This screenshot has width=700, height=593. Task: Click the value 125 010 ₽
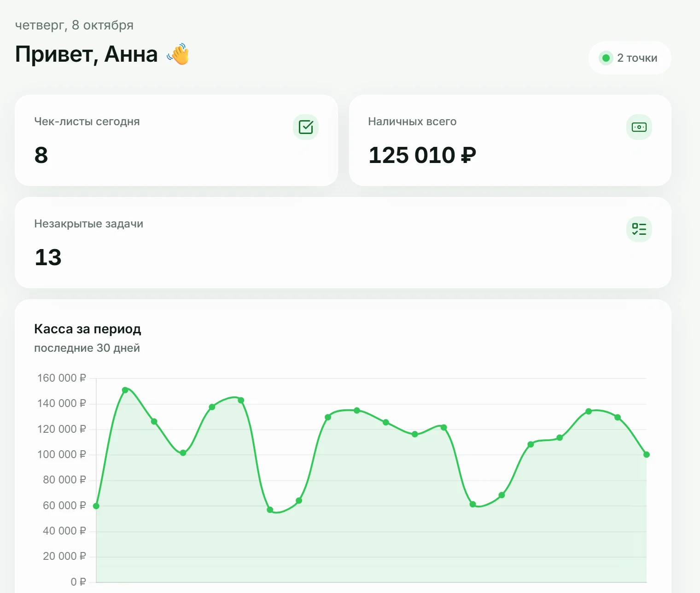pos(422,155)
